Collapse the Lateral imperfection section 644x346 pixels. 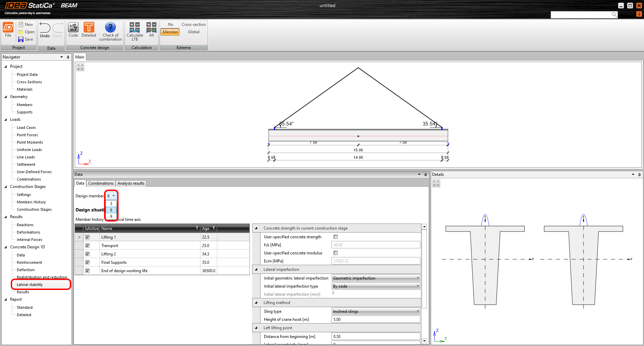(x=256, y=269)
